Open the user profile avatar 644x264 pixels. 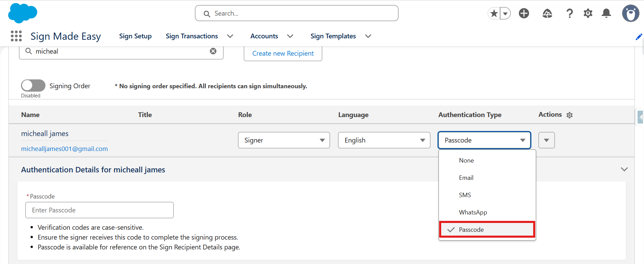click(x=631, y=13)
